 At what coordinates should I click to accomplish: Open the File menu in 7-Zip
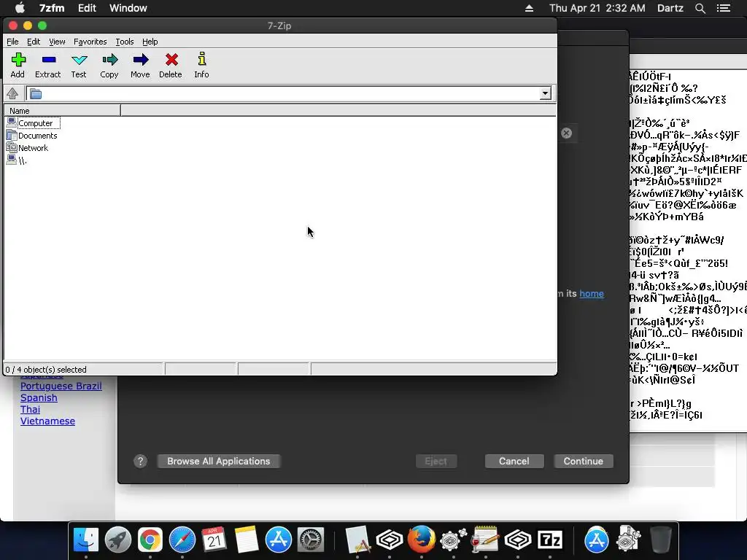tap(12, 42)
